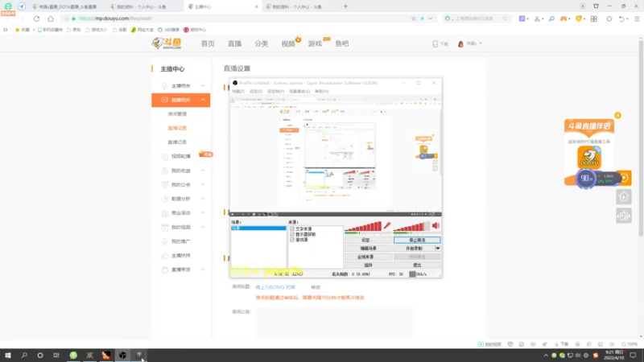The image size is (644, 362).
Task: Open the 分类 item in Douyu navigation
Action: click(x=261, y=43)
